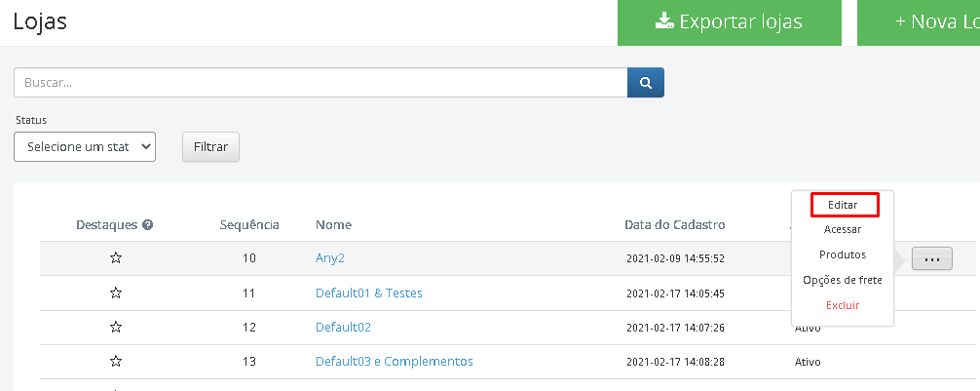The image size is (980, 391).
Task: Open the Default03 e Complementos link
Action: pos(395,362)
